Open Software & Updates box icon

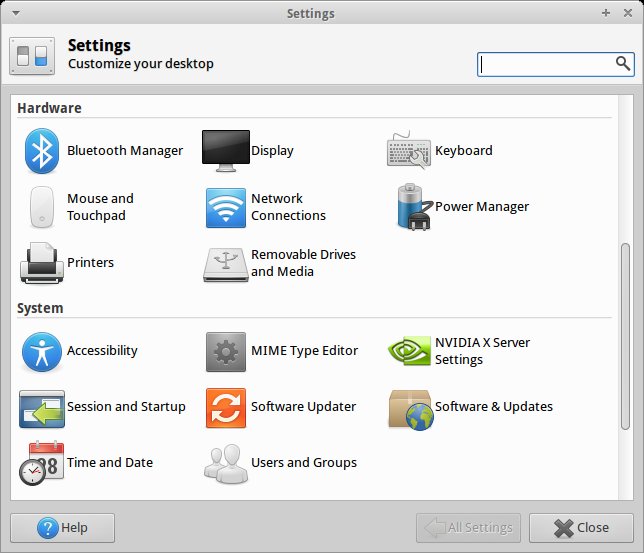(411, 410)
